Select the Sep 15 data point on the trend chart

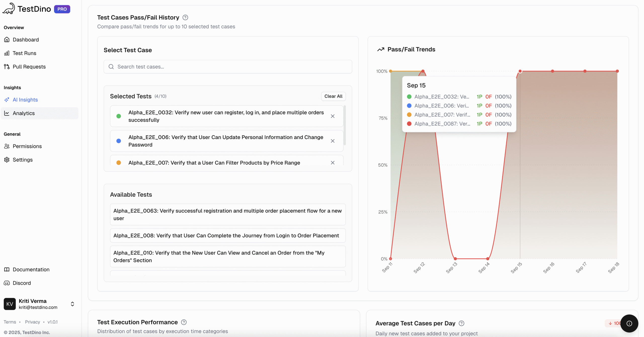pyautogui.click(x=520, y=71)
